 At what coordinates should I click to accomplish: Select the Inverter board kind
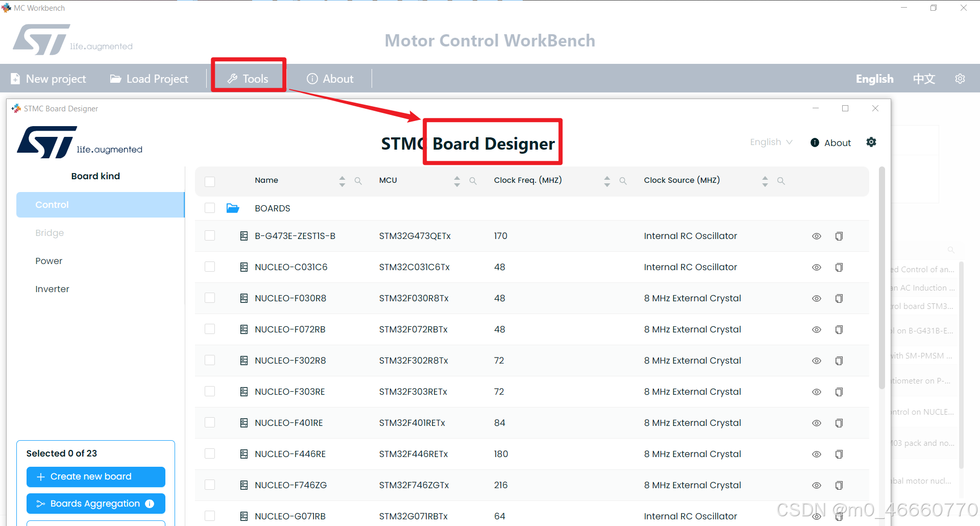pos(100,289)
